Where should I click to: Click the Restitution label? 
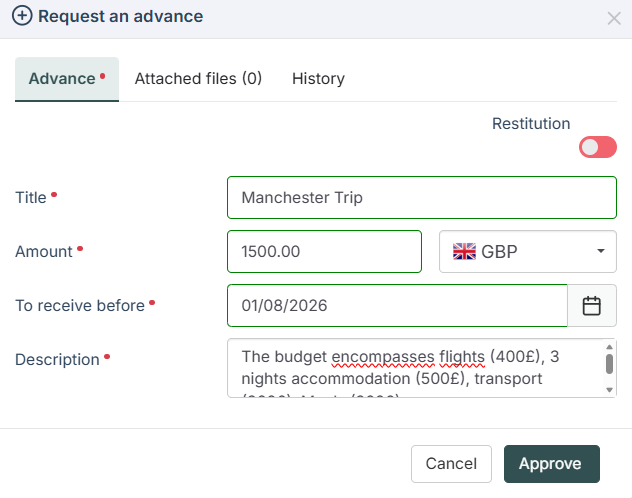(531, 124)
